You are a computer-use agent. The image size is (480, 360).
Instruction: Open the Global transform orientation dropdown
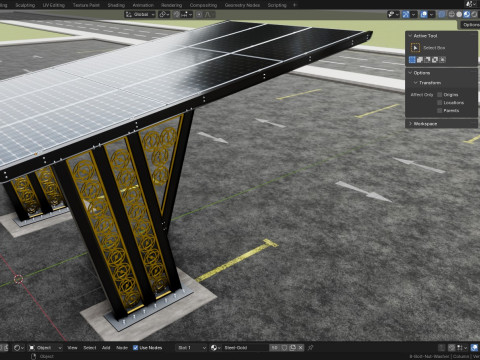point(140,14)
